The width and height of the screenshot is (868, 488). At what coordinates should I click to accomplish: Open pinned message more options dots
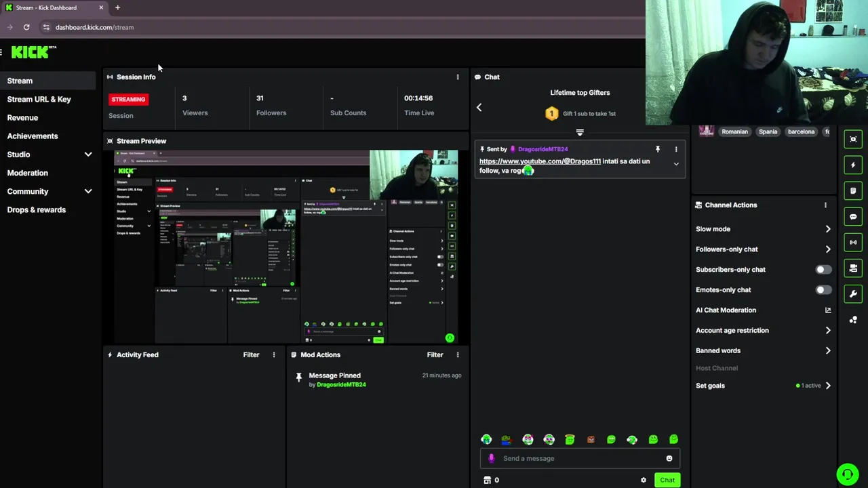676,149
